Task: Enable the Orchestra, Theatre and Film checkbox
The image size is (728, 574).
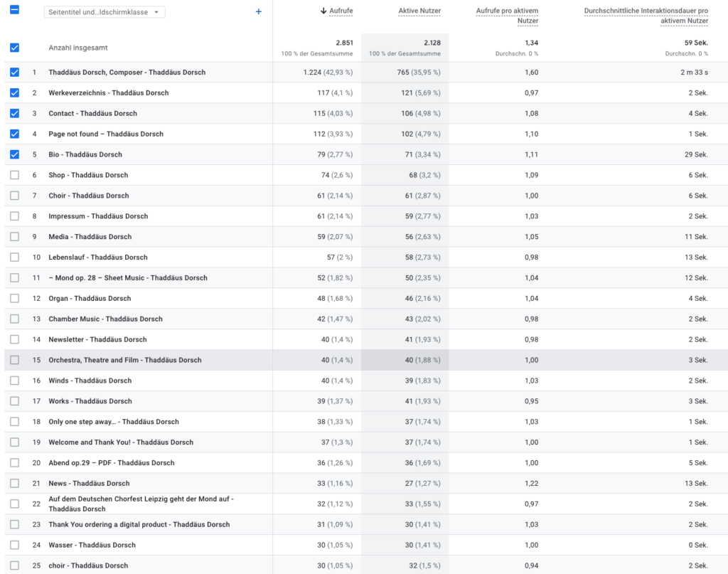Action: click(x=14, y=360)
